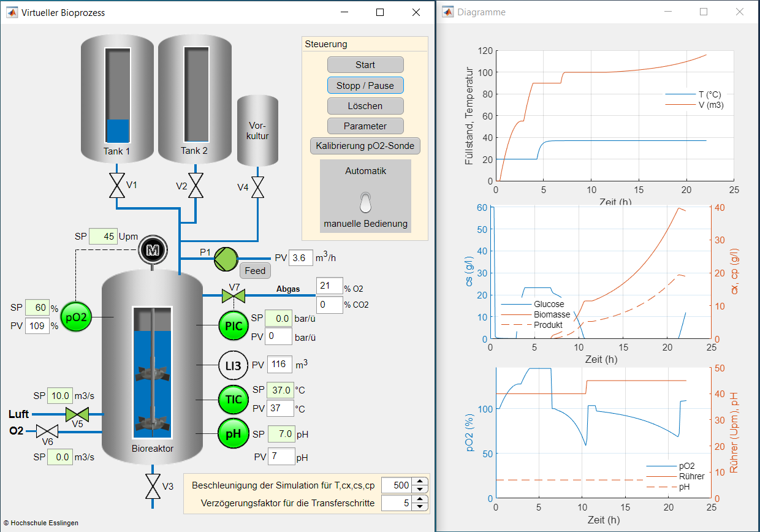Click the Stopp / Pause button
The width and height of the screenshot is (760, 532).
pyautogui.click(x=365, y=85)
